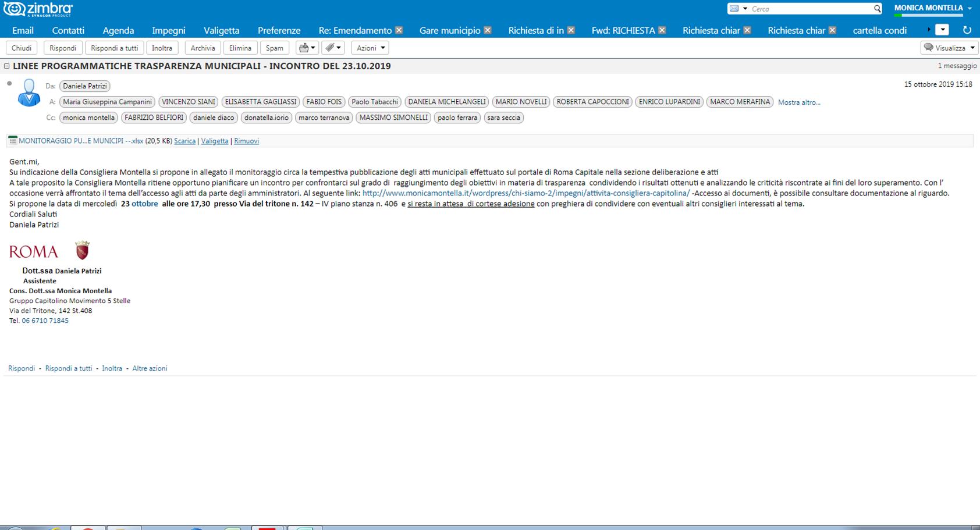Close the 'Re: Emendamento' tab

click(399, 30)
